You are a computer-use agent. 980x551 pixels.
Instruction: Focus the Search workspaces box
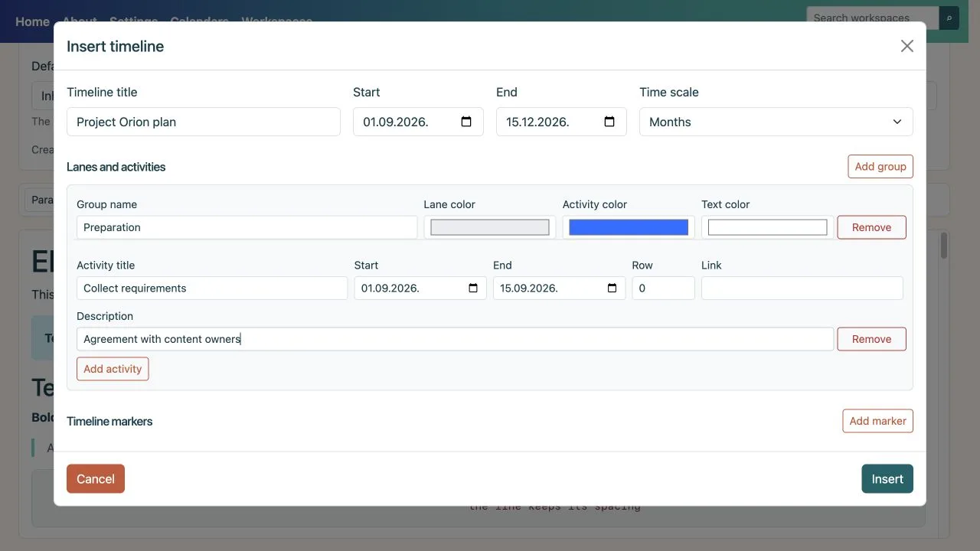[873, 18]
